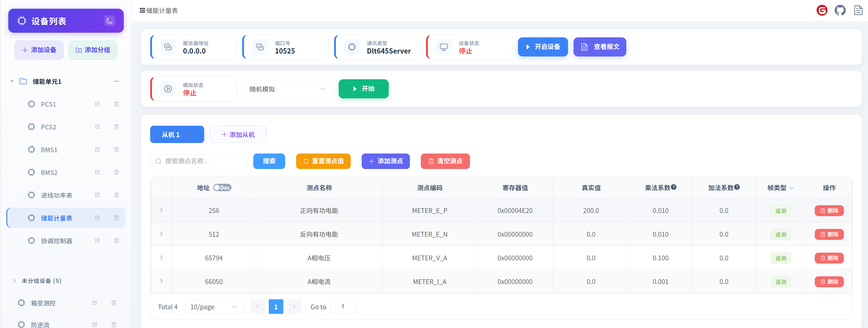Collapse sidebar via hamburger menu icon
The height and width of the screenshot is (328, 868).
pos(142,10)
